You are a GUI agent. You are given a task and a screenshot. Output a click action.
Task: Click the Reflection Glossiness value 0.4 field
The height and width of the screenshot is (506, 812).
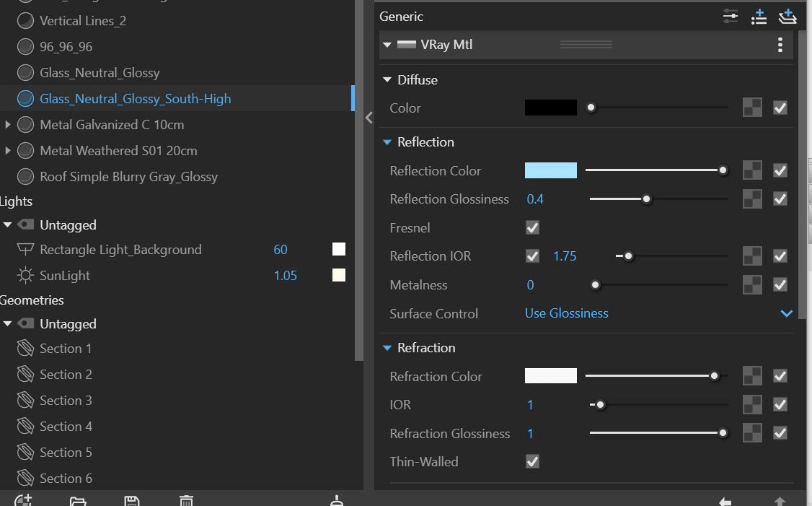click(x=536, y=199)
